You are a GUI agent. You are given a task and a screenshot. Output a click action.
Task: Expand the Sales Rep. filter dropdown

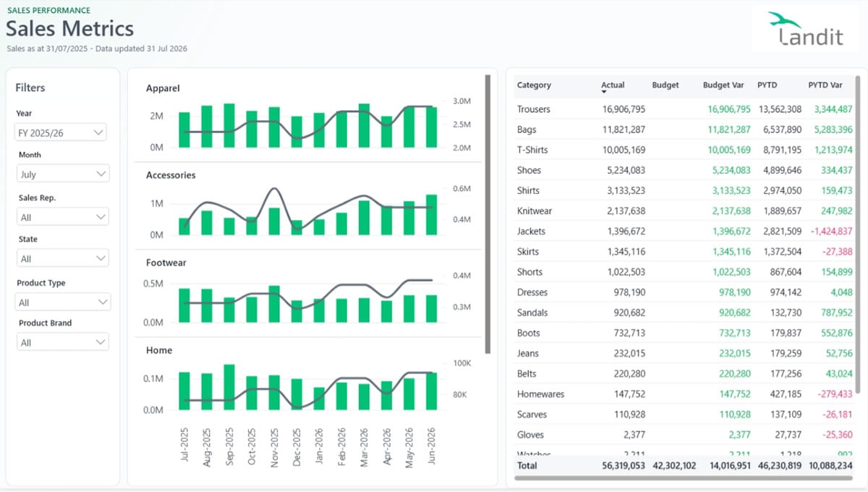coord(63,217)
